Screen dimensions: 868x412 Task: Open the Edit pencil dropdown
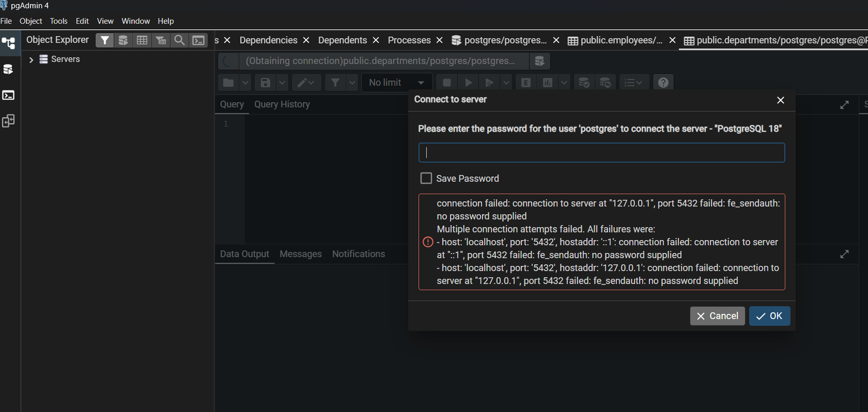coord(307,82)
